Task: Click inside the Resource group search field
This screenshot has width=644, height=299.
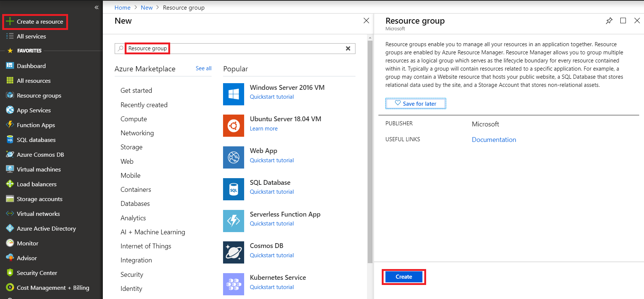Action: [x=235, y=48]
